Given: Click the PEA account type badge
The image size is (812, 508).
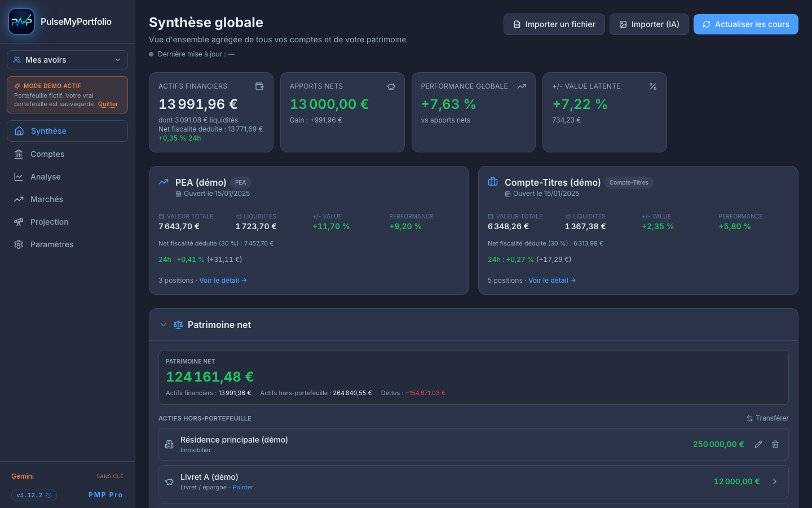Looking at the screenshot, I should pyautogui.click(x=241, y=182).
